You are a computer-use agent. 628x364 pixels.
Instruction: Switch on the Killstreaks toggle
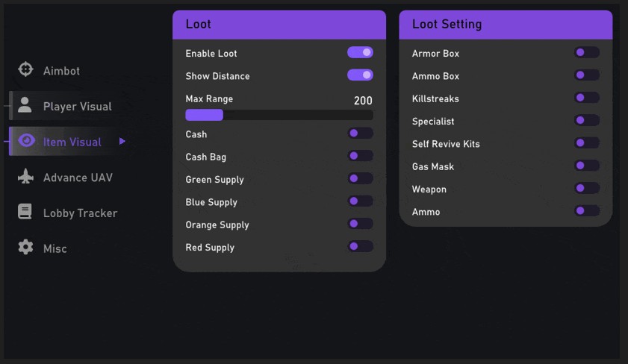click(x=587, y=98)
